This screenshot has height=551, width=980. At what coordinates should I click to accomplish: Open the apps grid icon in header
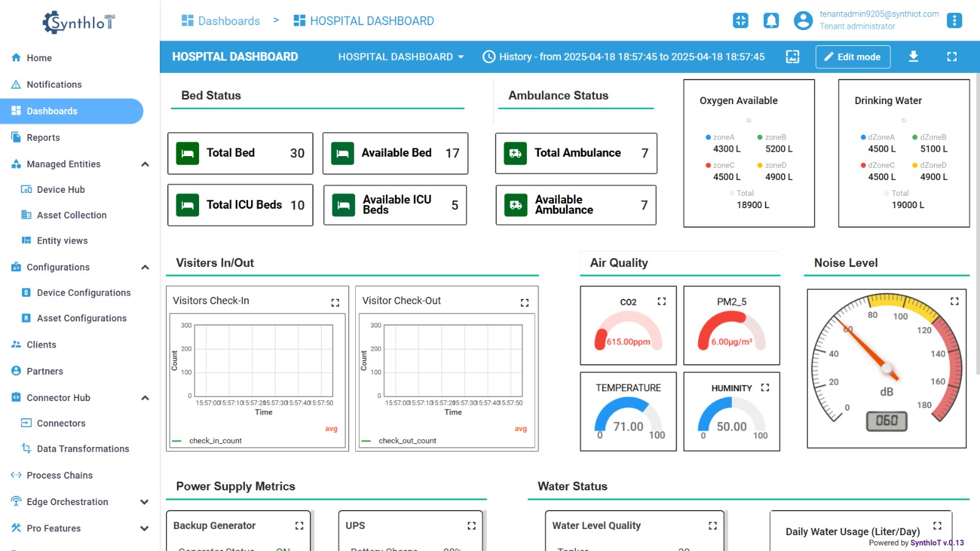(x=741, y=21)
